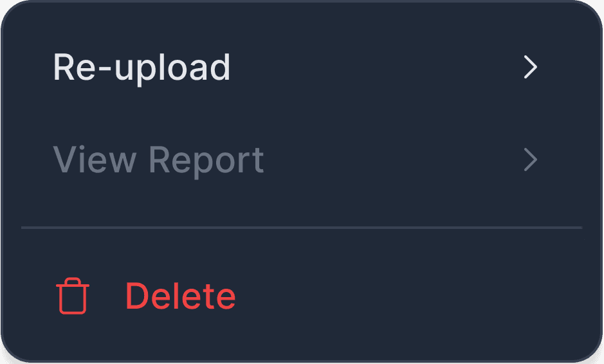Click the white right-pointing chevron

[531, 67]
